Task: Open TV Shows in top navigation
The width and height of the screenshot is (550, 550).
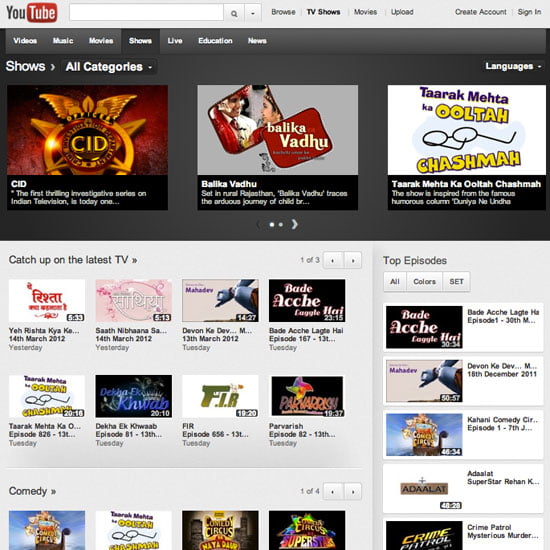Action: pos(323,12)
